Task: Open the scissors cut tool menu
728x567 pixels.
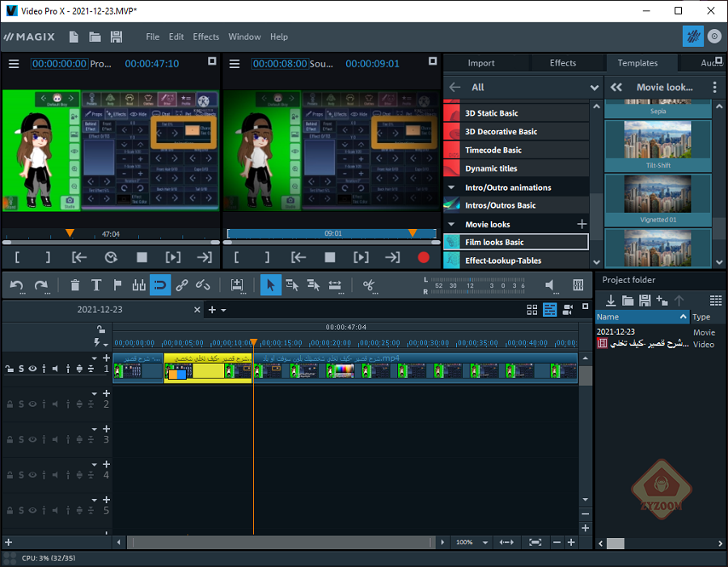Action: coord(370,286)
